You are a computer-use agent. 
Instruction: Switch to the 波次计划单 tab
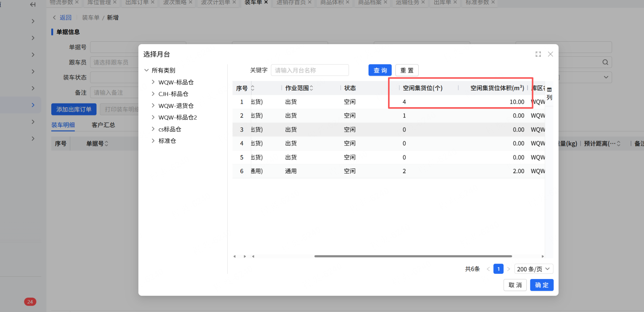[x=215, y=2]
